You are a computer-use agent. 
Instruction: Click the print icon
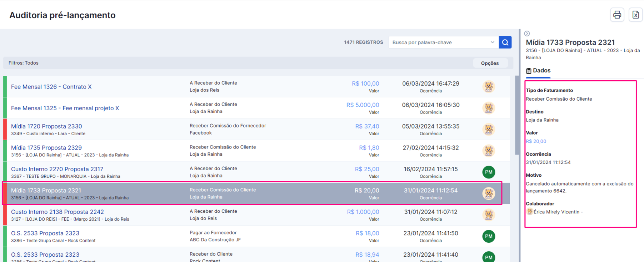point(617,15)
